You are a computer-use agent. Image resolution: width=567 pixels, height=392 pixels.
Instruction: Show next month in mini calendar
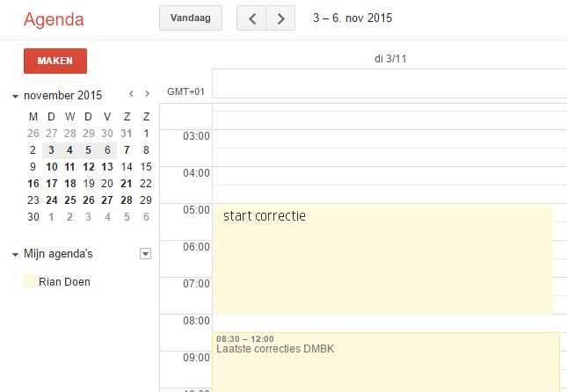tap(147, 93)
